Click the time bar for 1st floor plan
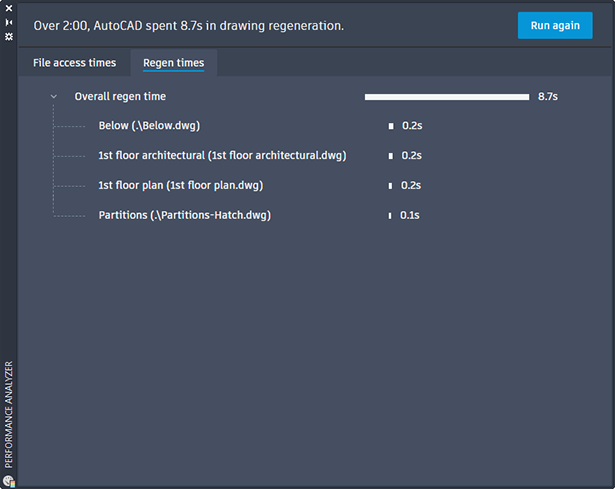Viewport: 615px width, 489px height. click(391, 185)
